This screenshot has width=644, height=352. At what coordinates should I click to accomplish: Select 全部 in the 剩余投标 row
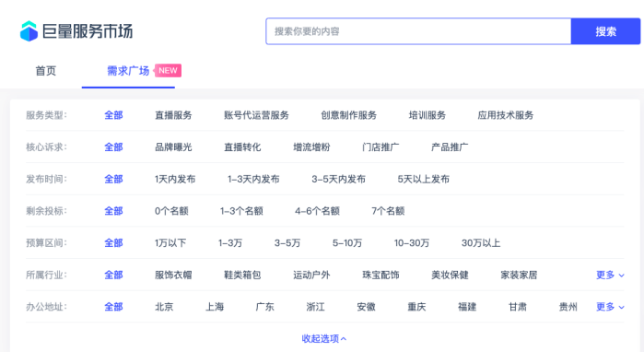coord(113,211)
